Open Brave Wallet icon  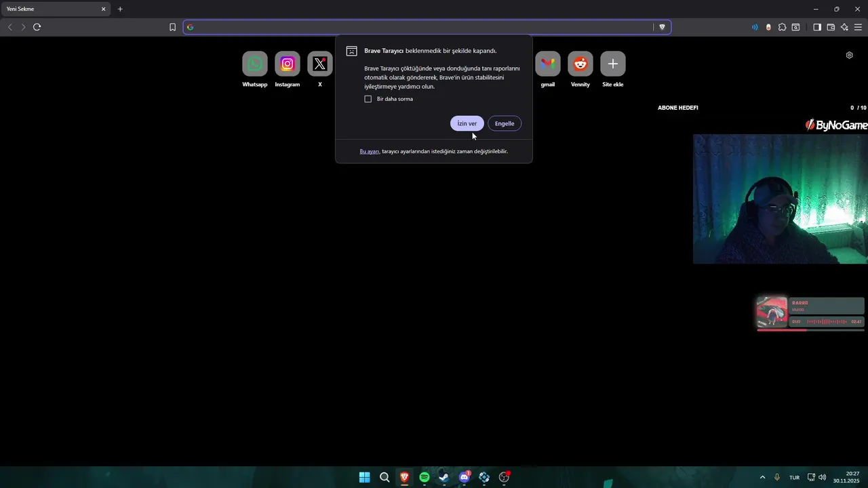[x=831, y=27]
